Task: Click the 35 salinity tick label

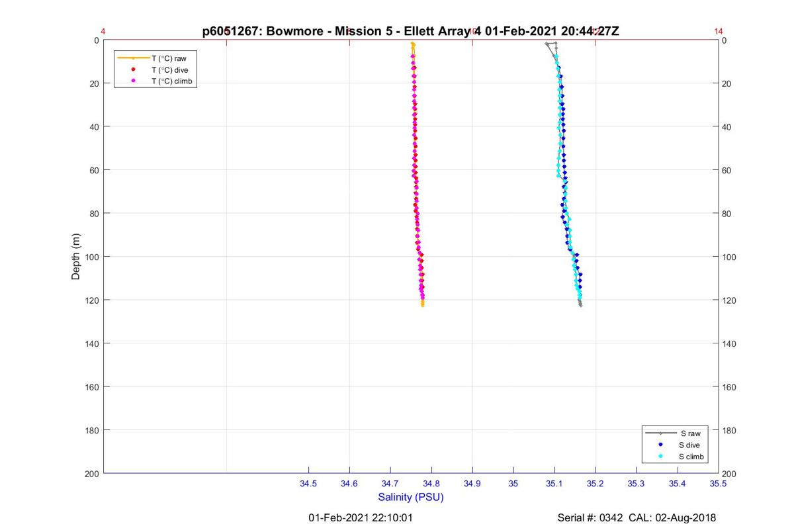Action: click(x=513, y=484)
